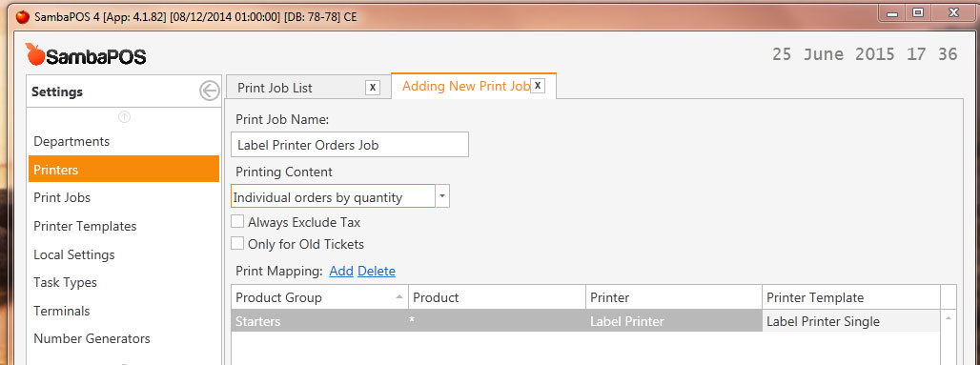Click Add link in Print Mapping
Screen dimensions: 980x365
tap(341, 272)
